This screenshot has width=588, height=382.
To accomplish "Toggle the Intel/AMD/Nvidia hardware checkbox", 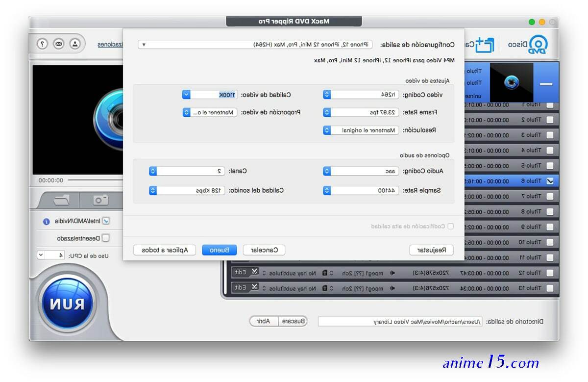I will pos(106,221).
